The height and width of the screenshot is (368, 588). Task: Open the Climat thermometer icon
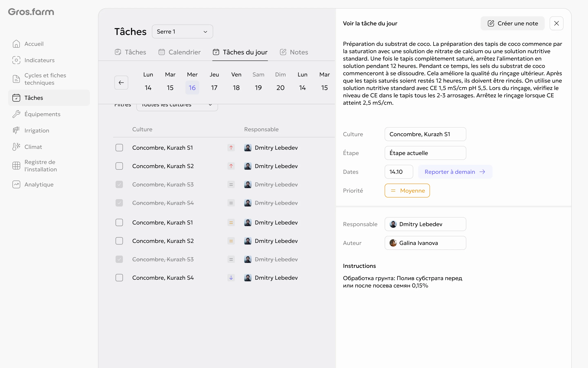[16, 147]
